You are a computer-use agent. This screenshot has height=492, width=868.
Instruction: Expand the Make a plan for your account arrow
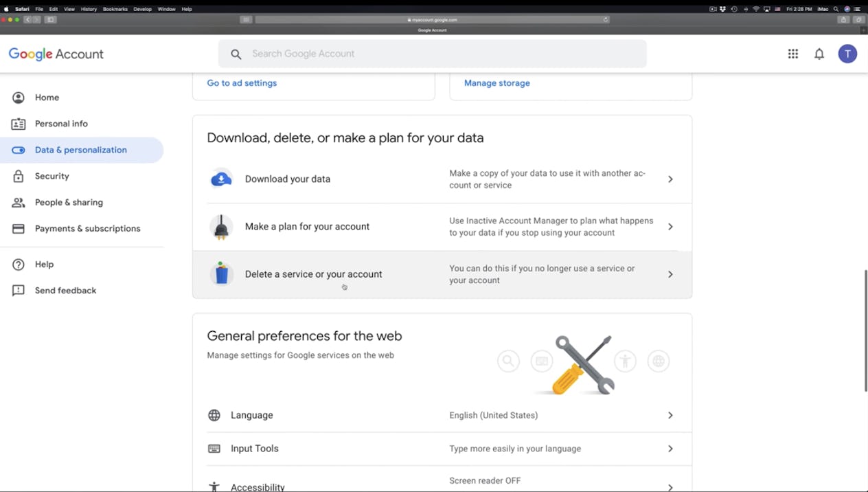pos(670,227)
